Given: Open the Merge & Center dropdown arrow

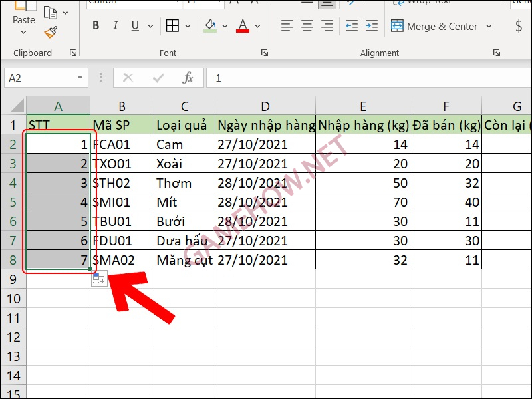Looking at the screenshot, I should 490,26.
